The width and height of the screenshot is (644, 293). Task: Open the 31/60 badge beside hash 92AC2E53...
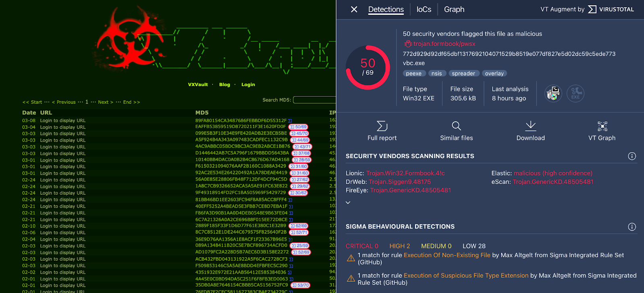pos(300,173)
